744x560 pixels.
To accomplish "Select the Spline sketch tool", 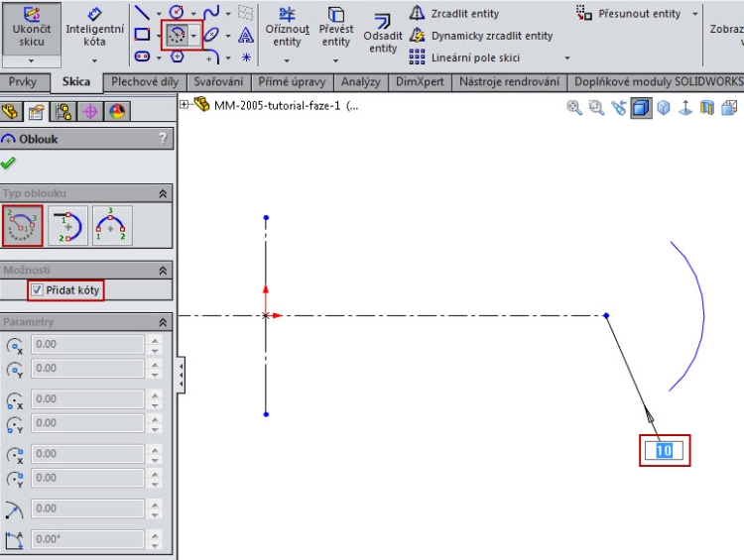I will [x=211, y=12].
